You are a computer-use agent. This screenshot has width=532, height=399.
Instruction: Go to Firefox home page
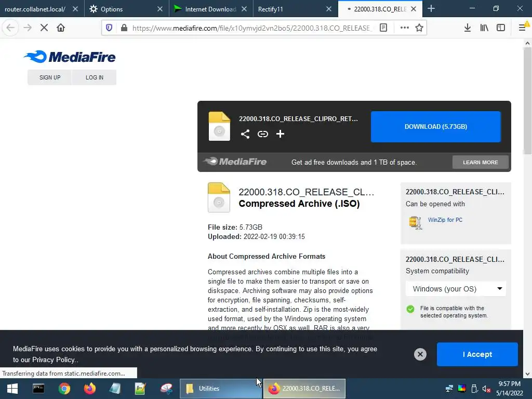61,28
